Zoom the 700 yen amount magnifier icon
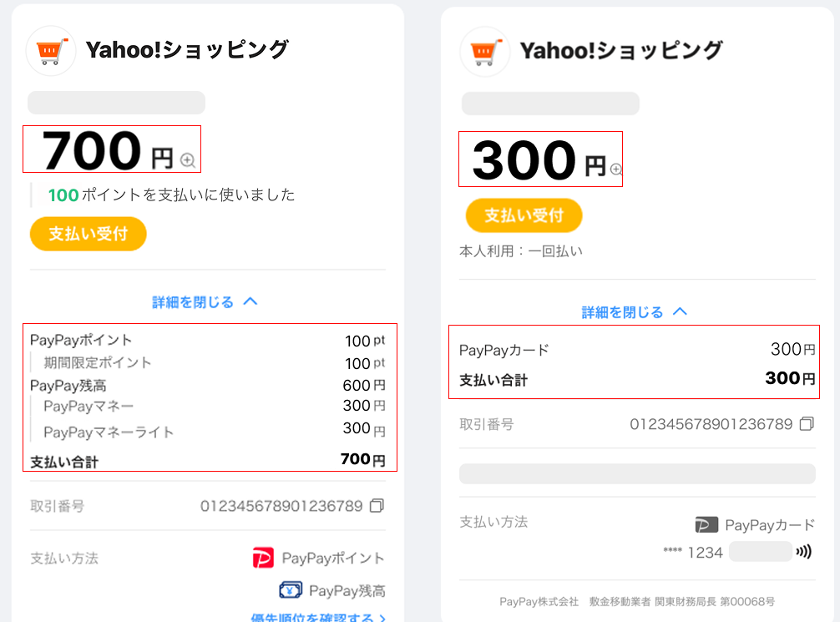 coord(188,160)
